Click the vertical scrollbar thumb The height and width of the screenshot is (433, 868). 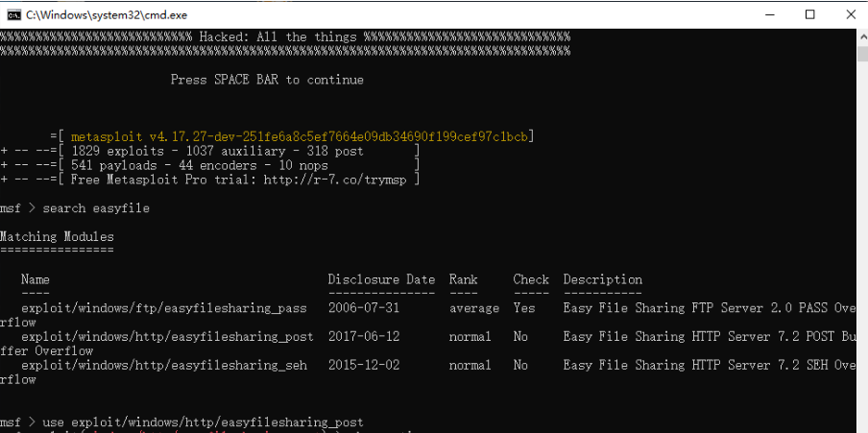tap(862, 54)
